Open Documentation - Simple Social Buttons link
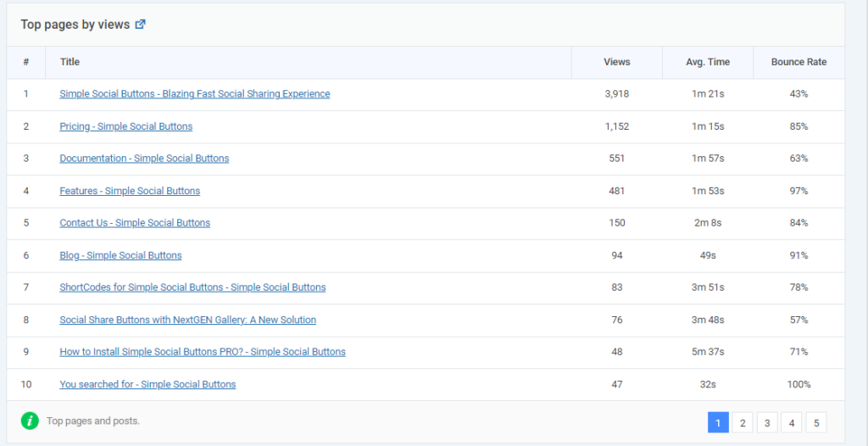 (144, 159)
